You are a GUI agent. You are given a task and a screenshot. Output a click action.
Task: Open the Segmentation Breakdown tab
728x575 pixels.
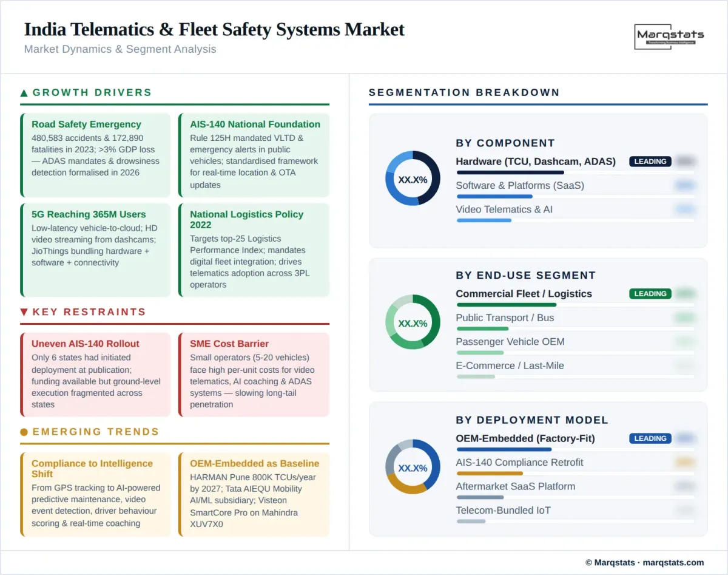point(464,92)
